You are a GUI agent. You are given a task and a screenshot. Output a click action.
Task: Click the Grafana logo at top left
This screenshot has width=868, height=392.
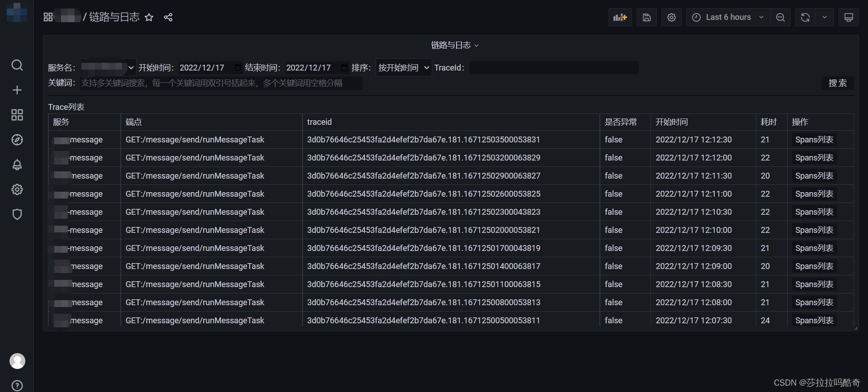pos(17,12)
